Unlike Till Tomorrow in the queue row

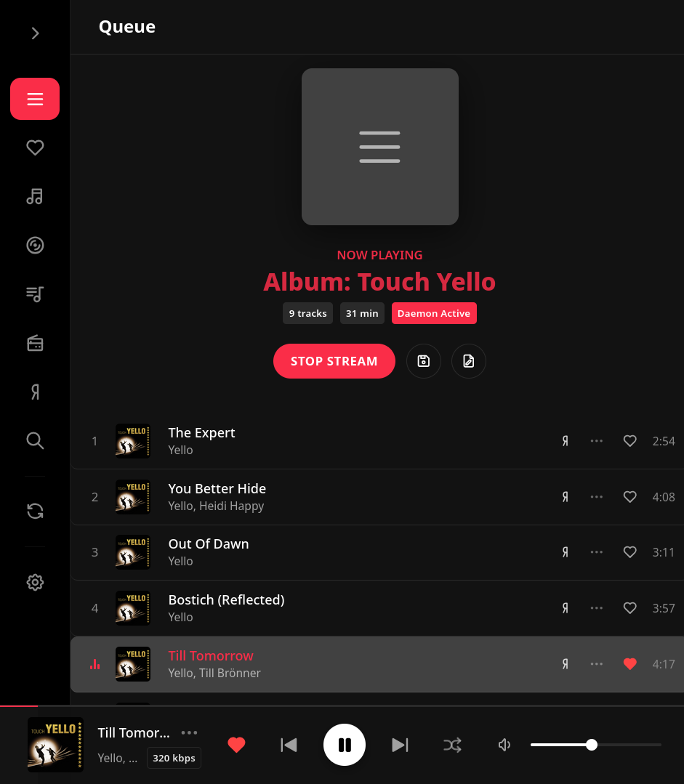pyautogui.click(x=630, y=664)
